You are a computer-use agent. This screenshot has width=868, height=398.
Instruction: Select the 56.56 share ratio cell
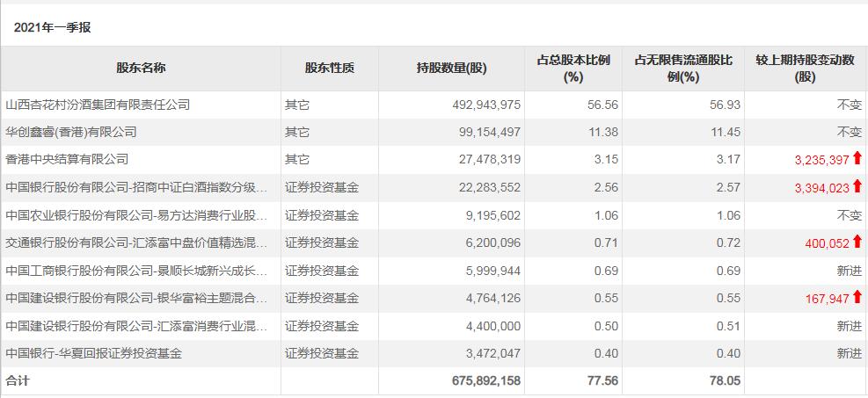(x=602, y=105)
